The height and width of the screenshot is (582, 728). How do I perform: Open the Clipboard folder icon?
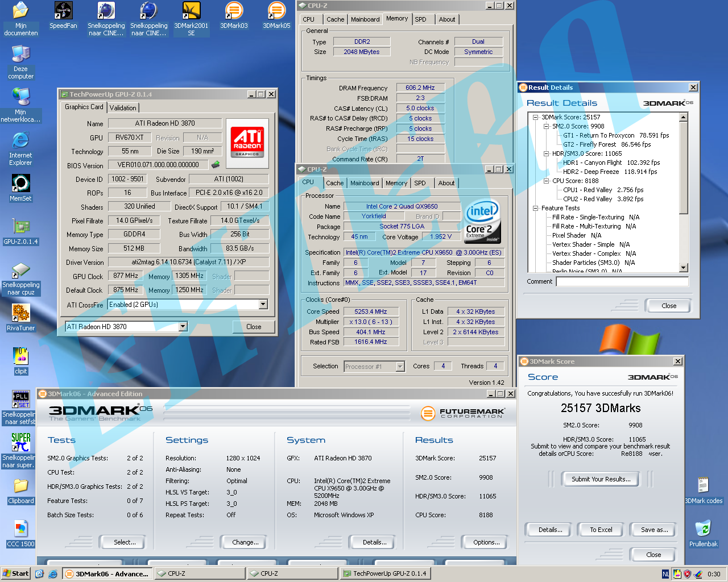coord(20,490)
